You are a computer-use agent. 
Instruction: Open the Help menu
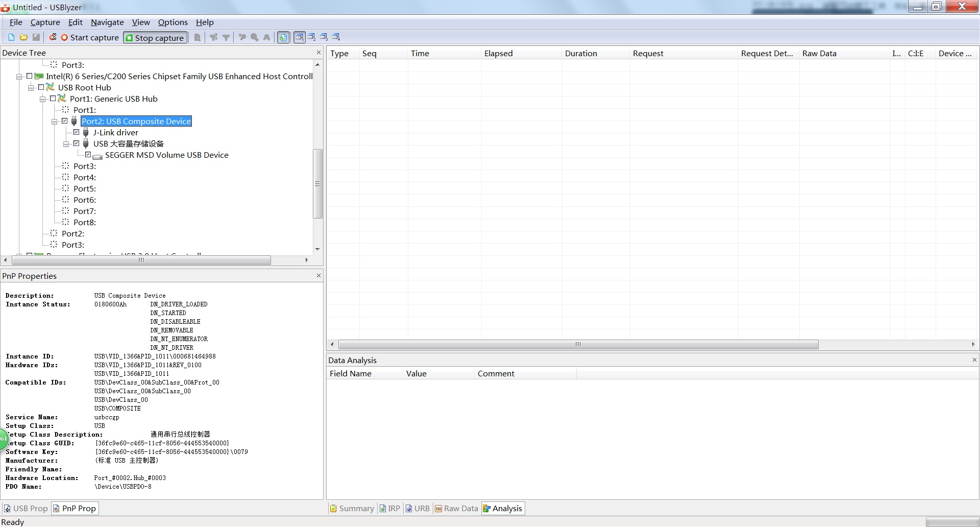[205, 22]
